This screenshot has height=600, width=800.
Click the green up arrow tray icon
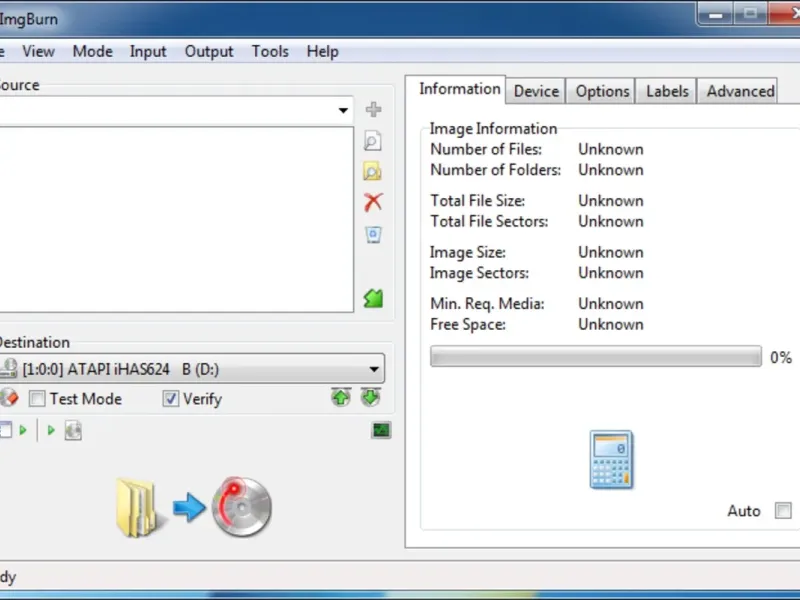pos(341,397)
